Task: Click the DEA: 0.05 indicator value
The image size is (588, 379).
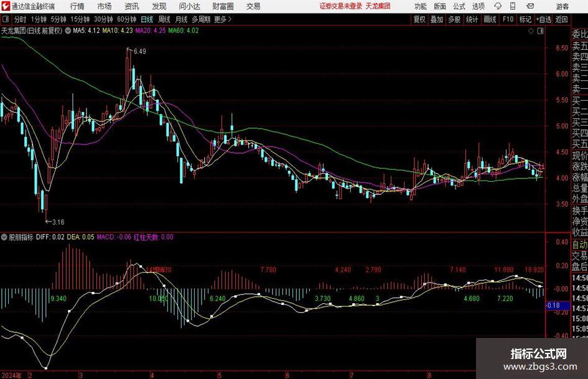Action: point(81,237)
